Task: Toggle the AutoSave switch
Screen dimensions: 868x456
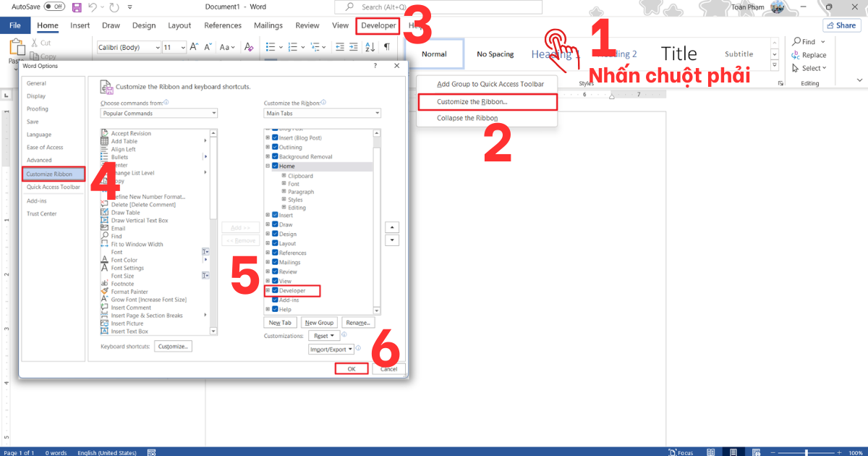Action: click(x=54, y=6)
